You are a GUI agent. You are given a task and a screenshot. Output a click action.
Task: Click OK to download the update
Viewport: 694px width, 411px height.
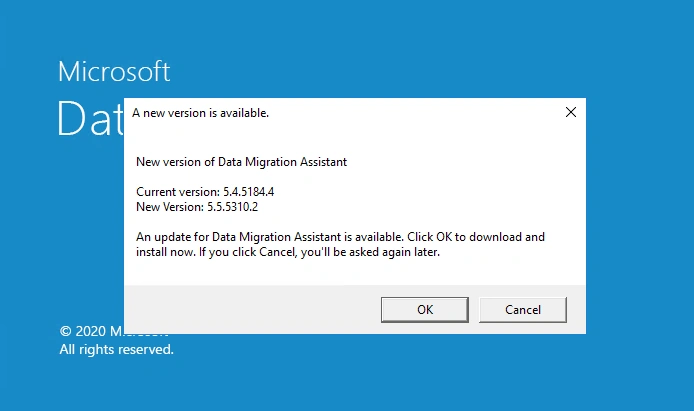tap(424, 310)
